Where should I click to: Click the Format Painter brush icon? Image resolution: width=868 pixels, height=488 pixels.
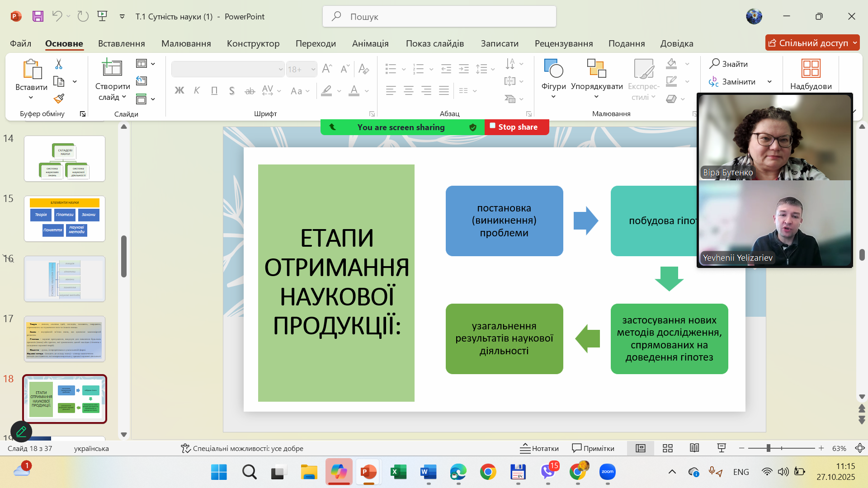point(59,99)
